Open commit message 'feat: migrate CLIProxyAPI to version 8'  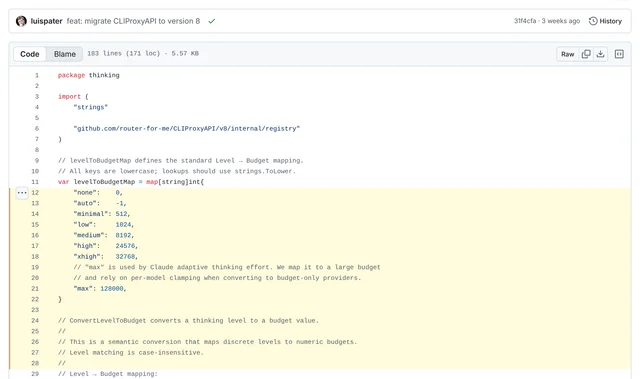click(x=133, y=21)
